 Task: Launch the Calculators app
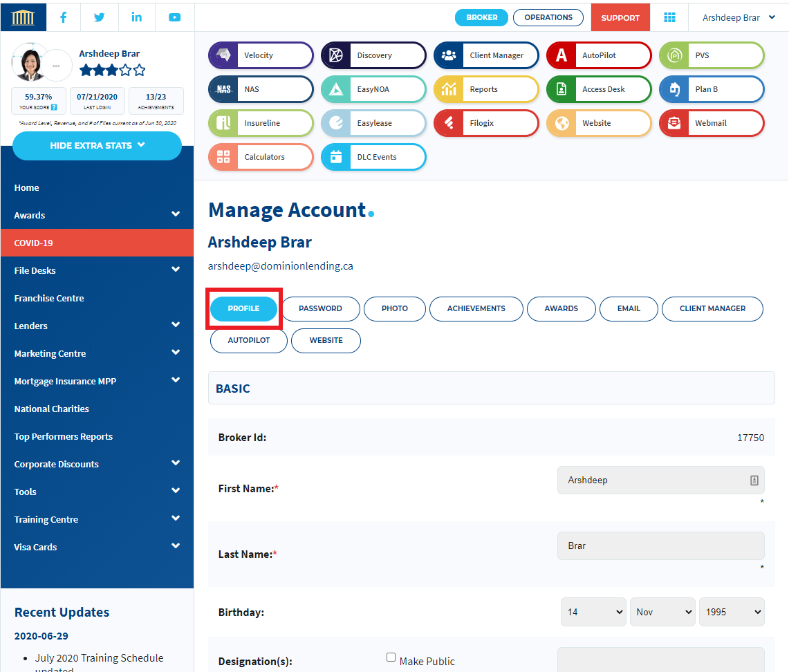tap(261, 157)
